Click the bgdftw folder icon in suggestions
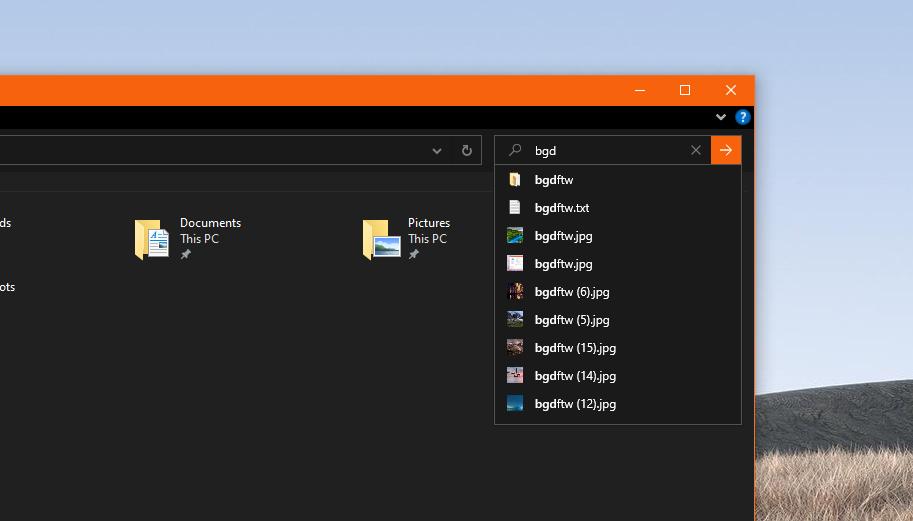Screen dimensions: 913x521 tap(515, 179)
